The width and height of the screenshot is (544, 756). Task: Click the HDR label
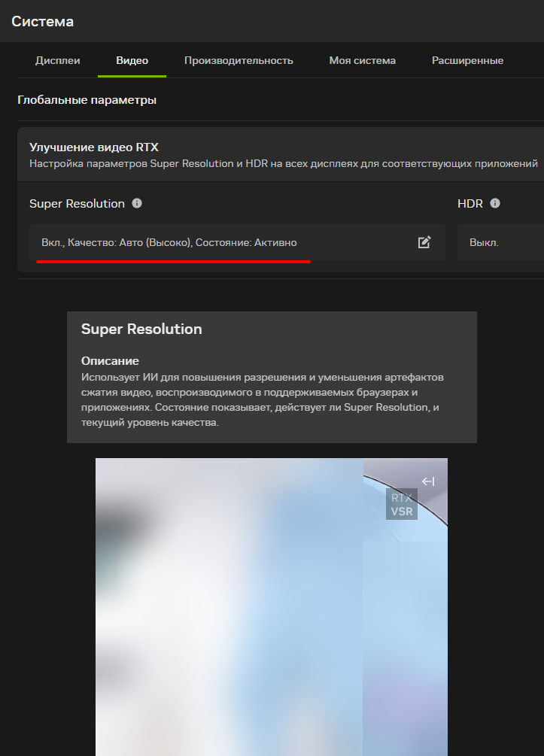coord(470,203)
